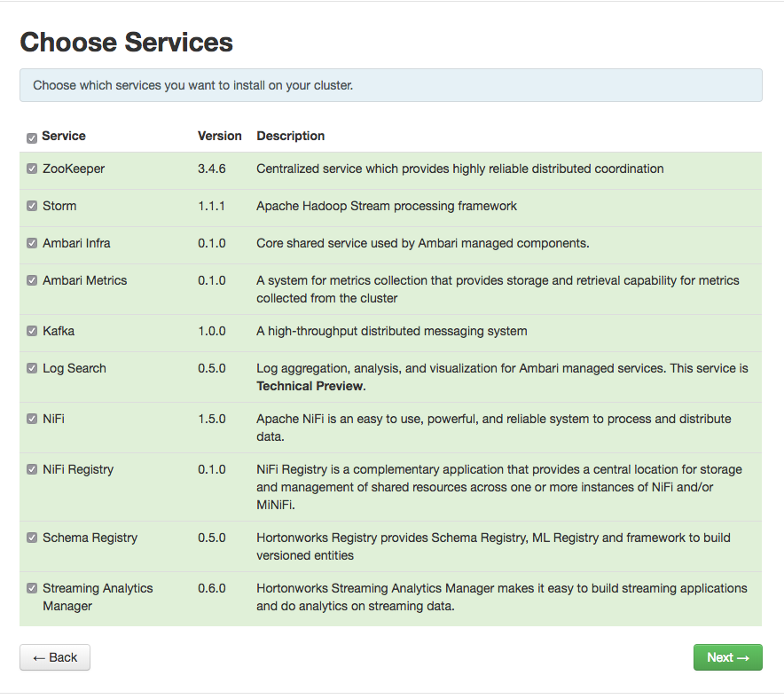The height and width of the screenshot is (699, 784).
Task: Uncheck the ZooKeeper service checkbox
Action: click(x=32, y=169)
